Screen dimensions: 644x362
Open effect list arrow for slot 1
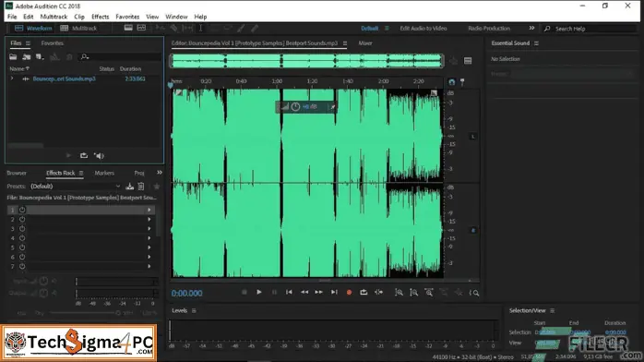(149, 210)
